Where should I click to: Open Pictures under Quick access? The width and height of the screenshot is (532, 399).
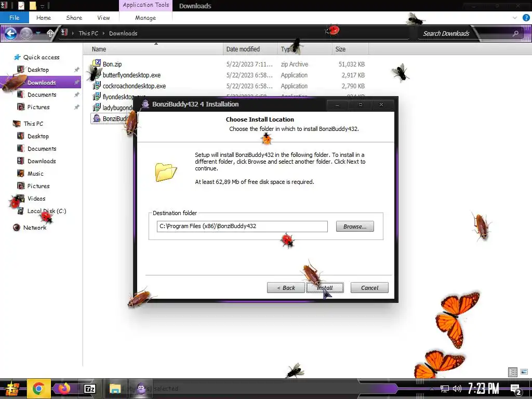click(x=38, y=107)
